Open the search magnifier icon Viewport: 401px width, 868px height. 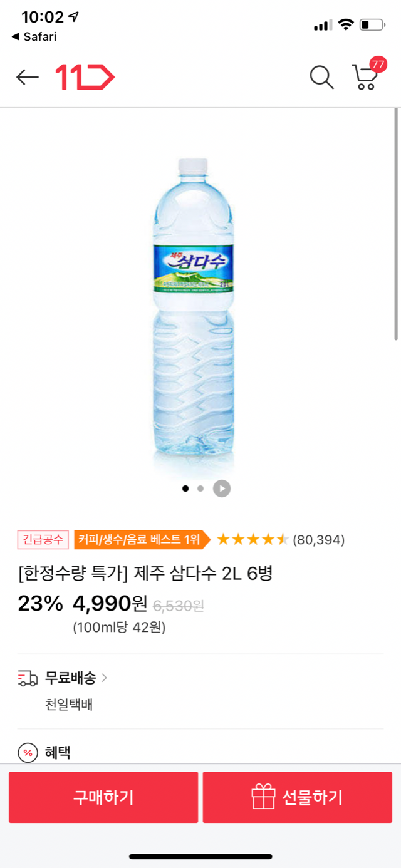[x=321, y=77]
